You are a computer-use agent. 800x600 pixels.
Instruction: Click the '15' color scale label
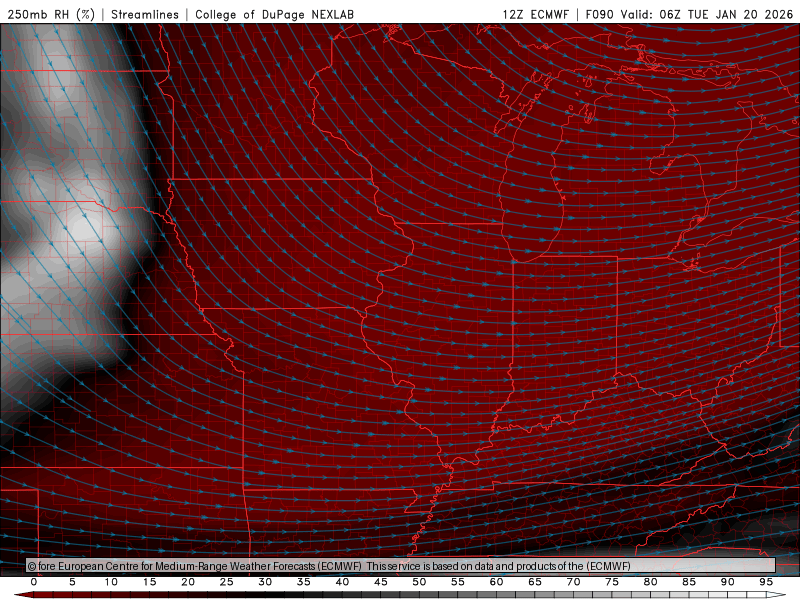(x=149, y=582)
